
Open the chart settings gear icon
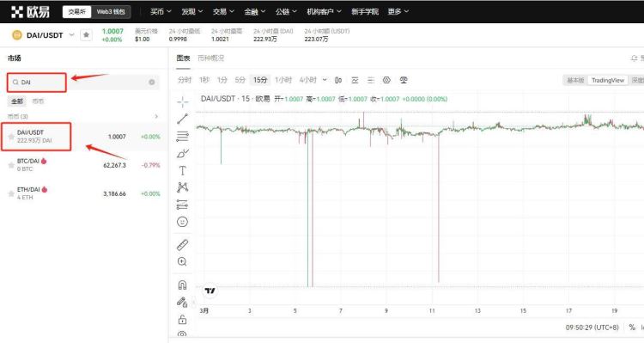pos(386,80)
